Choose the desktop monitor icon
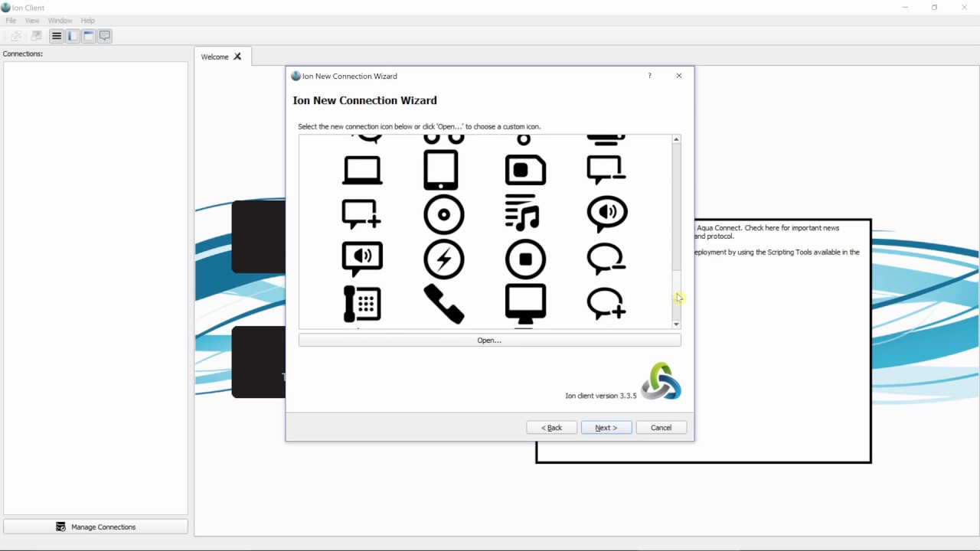The width and height of the screenshot is (980, 551). tap(525, 304)
